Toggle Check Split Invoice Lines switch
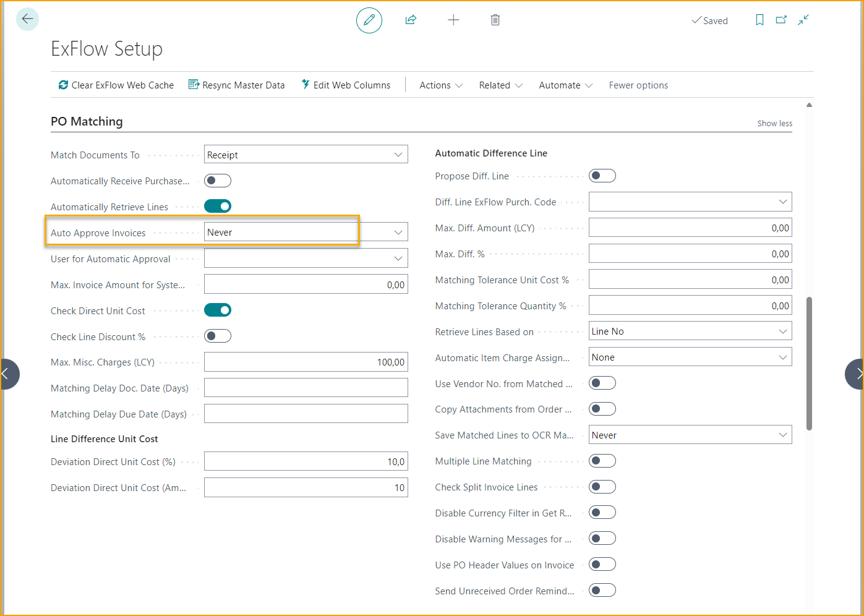Image resolution: width=864 pixels, height=616 pixels. coord(602,487)
